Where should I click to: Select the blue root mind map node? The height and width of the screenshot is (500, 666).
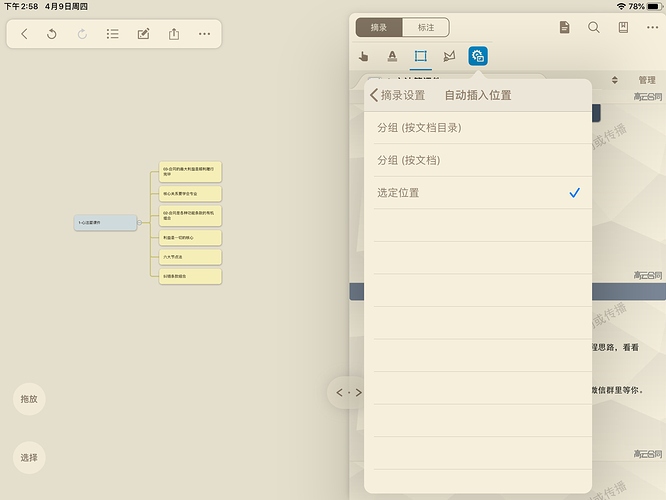click(x=105, y=223)
